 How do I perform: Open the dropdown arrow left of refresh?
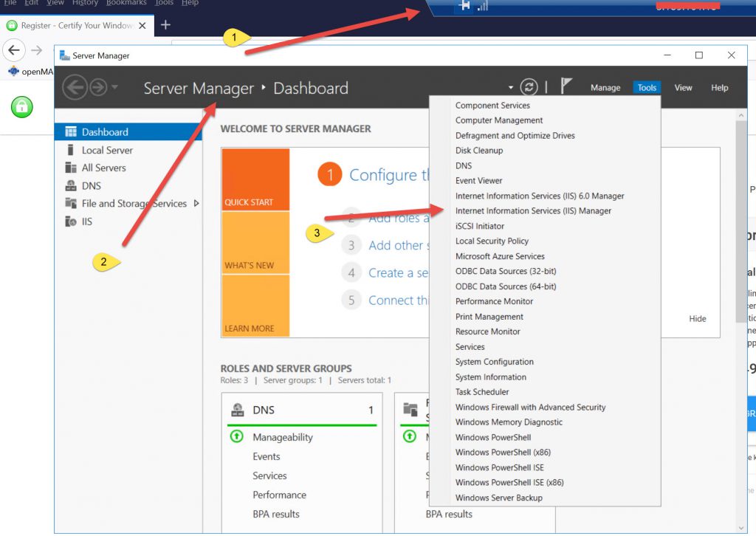[511, 88]
